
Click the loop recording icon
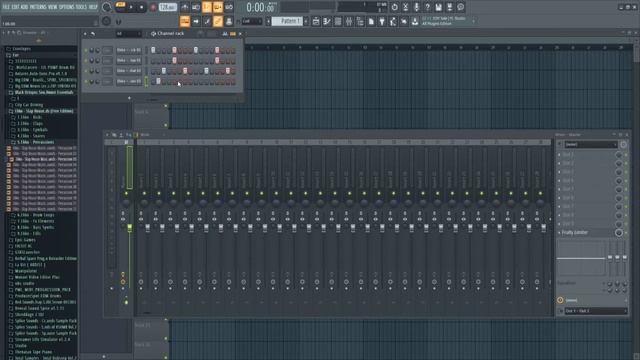click(229, 7)
